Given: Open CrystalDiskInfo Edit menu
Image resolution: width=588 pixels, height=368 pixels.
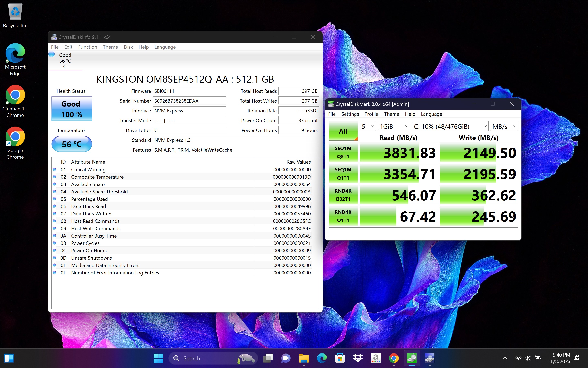Looking at the screenshot, I should [x=68, y=47].
